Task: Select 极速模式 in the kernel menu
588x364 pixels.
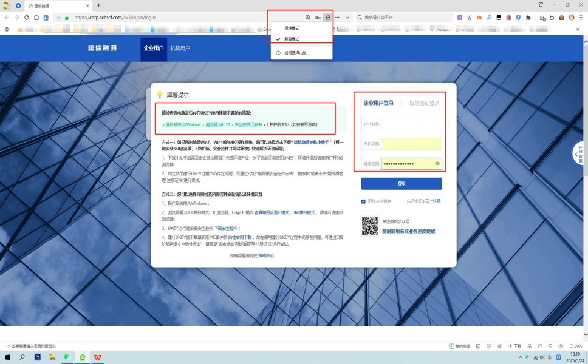Action: pos(292,29)
